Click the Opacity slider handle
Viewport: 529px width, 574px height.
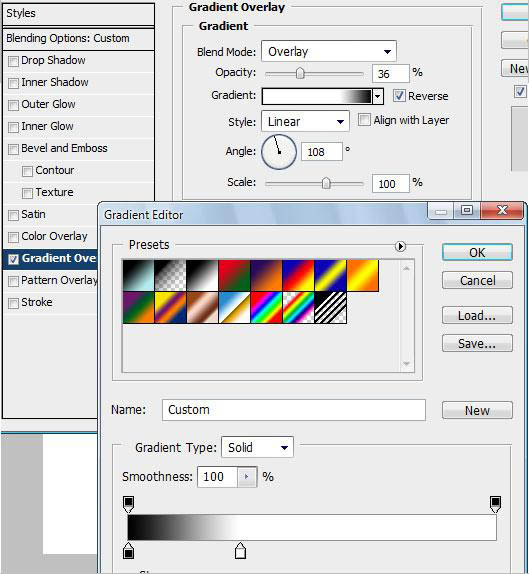pos(300,73)
